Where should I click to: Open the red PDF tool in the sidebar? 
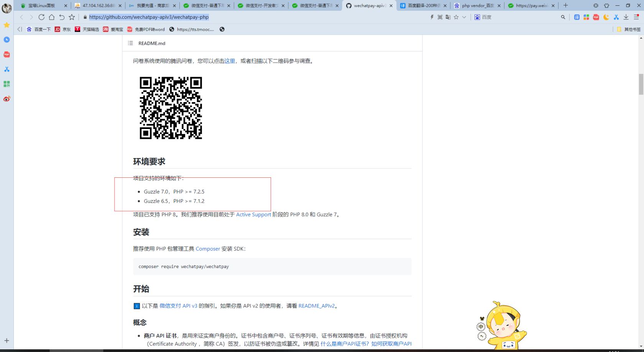click(x=7, y=55)
